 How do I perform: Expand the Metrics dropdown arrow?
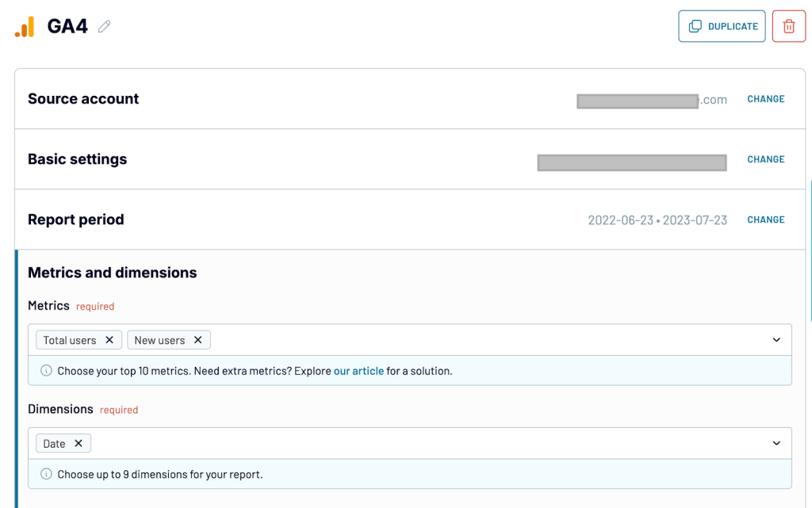[x=776, y=340]
